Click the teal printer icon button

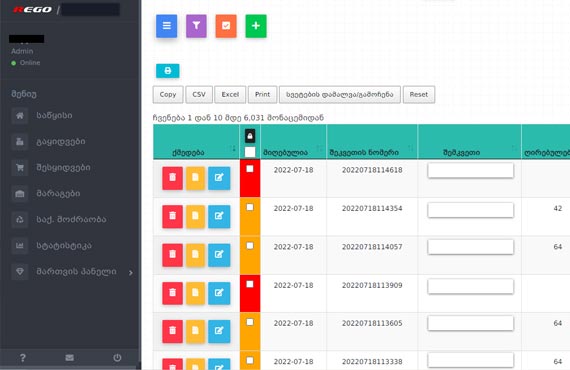point(168,71)
